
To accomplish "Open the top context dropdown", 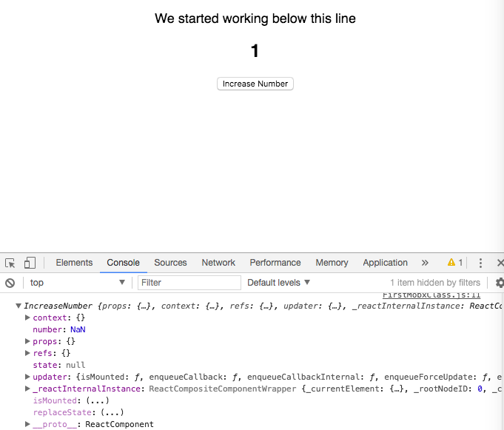I will (x=77, y=283).
